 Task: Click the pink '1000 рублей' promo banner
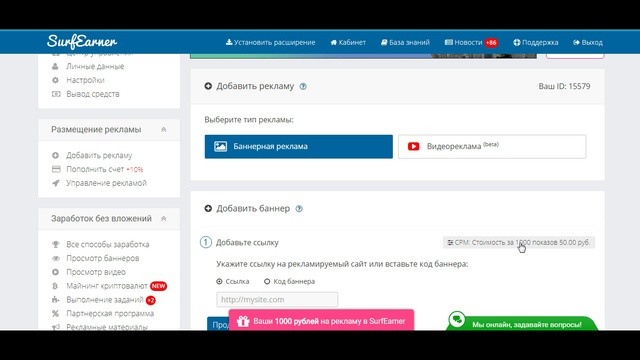[321, 321]
